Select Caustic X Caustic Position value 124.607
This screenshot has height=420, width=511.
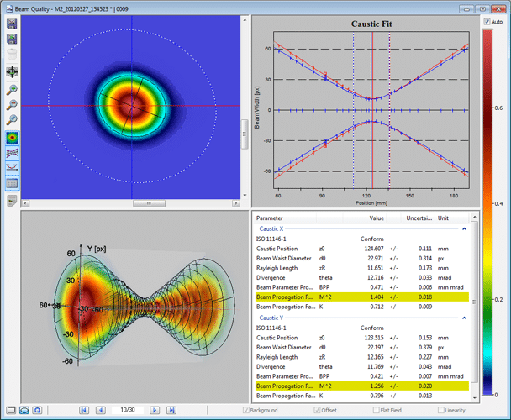click(x=374, y=249)
